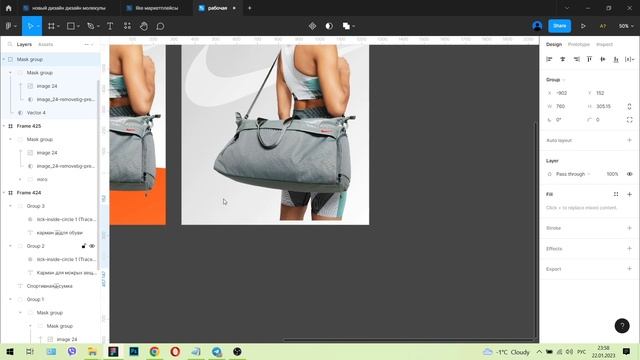The width and height of the screenshot is (640, 360).
Task: Toggle the lock icon on Group 2
Action: pos(84,246)
